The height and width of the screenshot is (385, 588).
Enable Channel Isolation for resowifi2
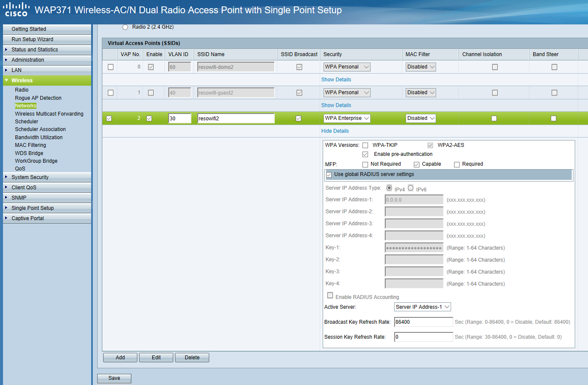pos(494,119)
